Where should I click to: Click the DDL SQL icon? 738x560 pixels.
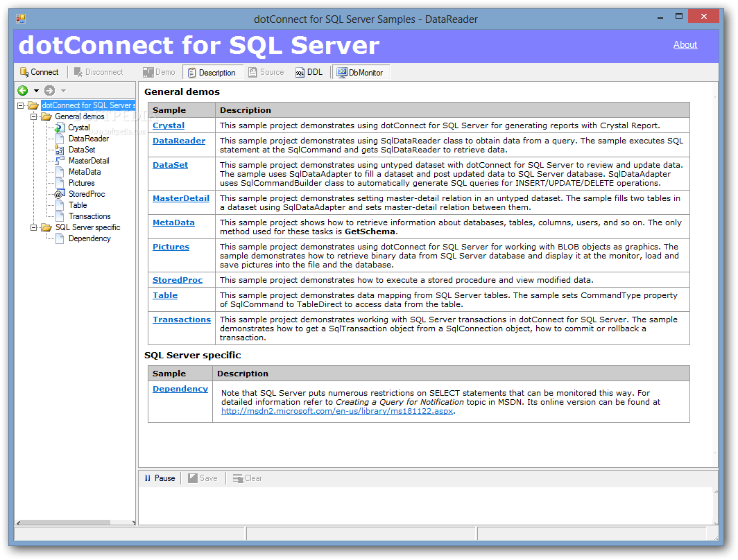tap(300, 72)
